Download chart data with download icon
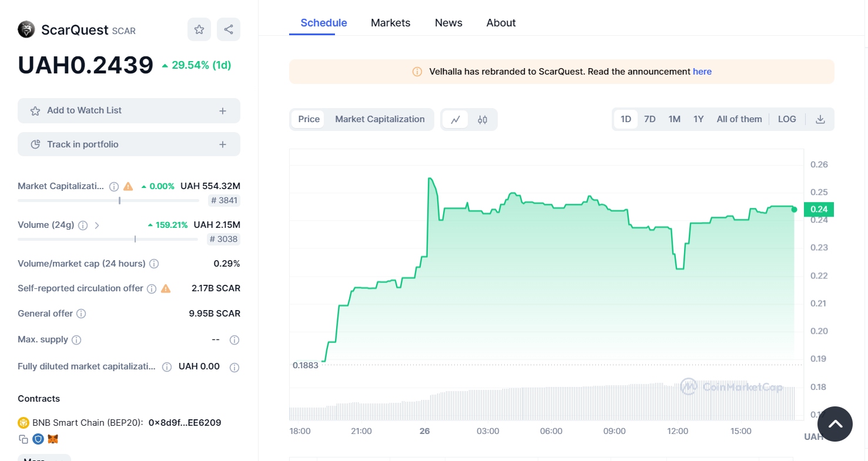The height and width of the screenshot is (461, 868). [820, 119]
